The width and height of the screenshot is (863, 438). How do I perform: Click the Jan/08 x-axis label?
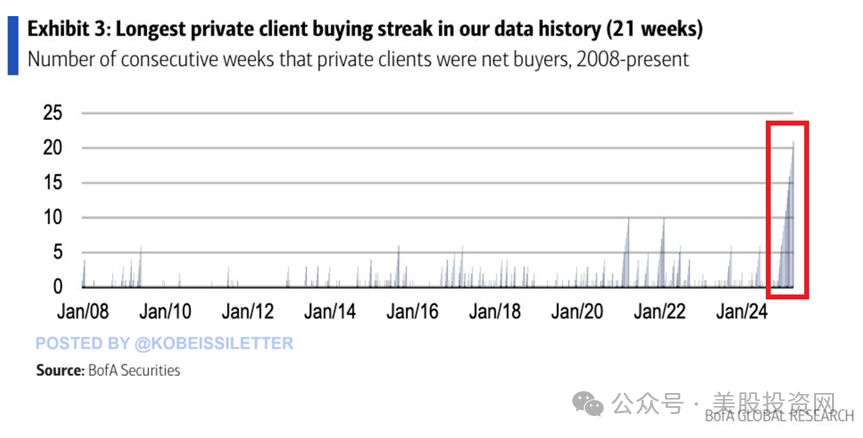(83, 312)
